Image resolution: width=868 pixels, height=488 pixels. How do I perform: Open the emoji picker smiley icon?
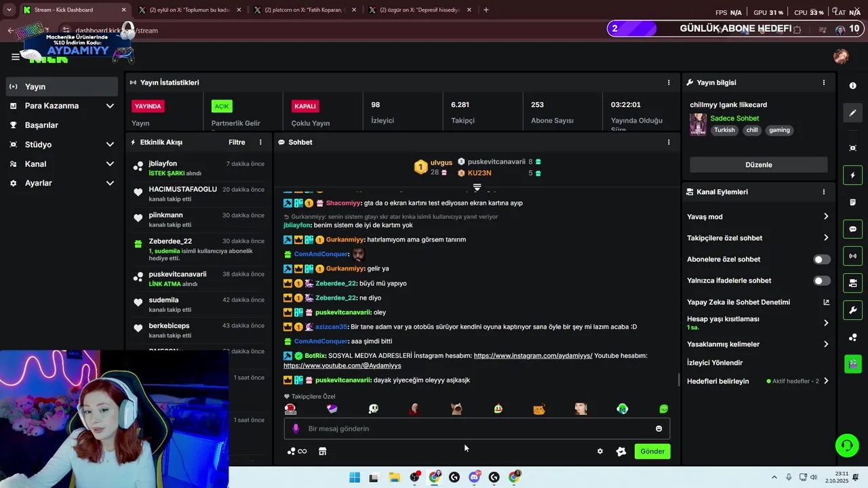tap(658, 428)
